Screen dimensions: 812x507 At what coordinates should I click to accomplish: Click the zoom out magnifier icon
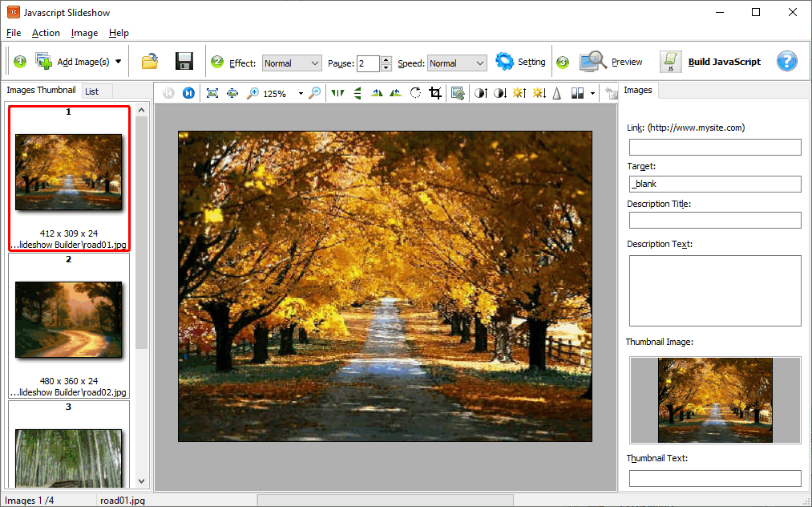click(314, 93)
